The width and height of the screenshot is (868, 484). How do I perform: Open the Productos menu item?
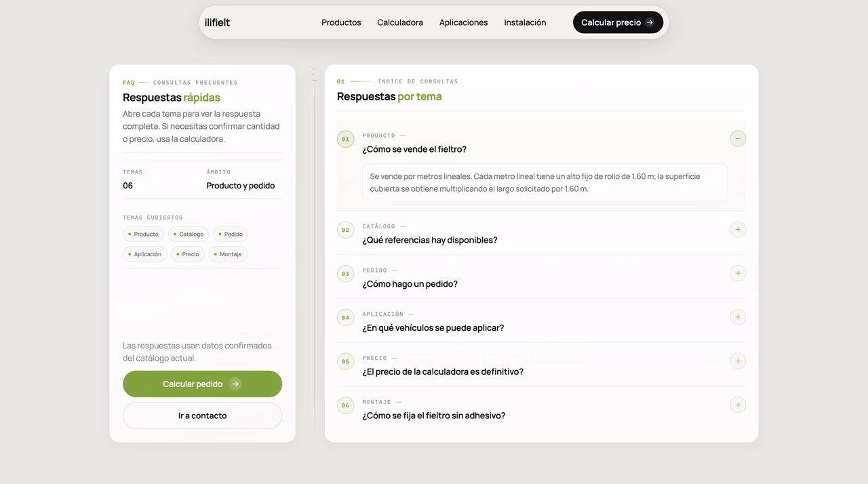tap(341, 22)
